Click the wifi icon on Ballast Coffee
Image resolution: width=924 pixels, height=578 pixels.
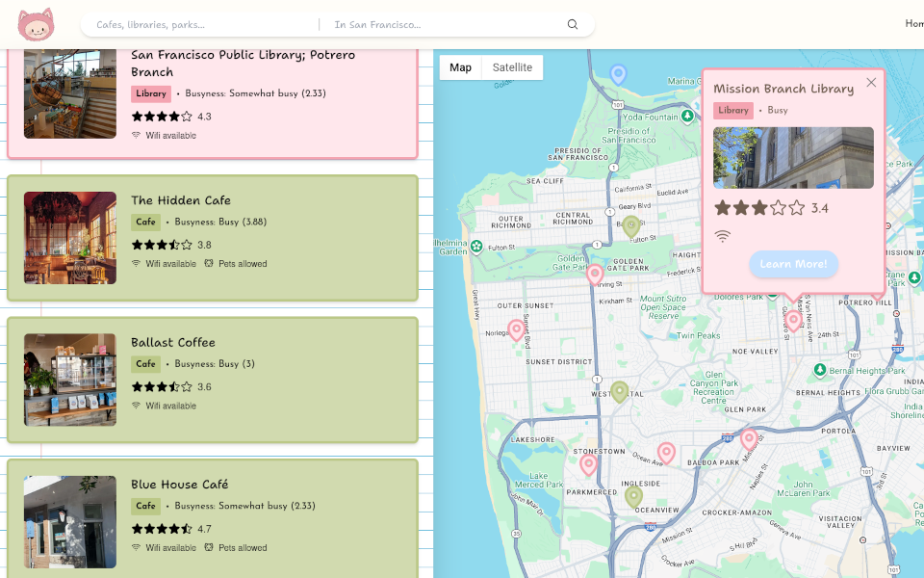coord(135,406)
